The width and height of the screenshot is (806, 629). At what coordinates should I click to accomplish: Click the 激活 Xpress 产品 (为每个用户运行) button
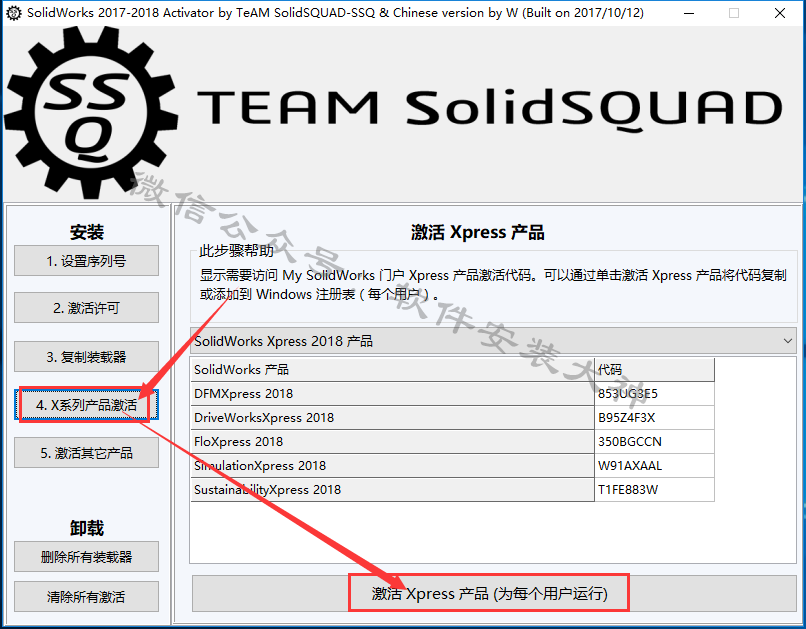tap(494, 594)
